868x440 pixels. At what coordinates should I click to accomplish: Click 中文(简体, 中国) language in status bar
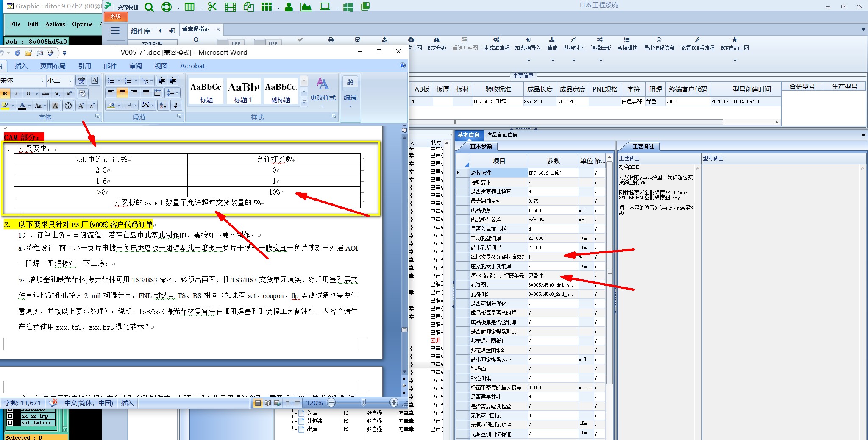[89, 403]
